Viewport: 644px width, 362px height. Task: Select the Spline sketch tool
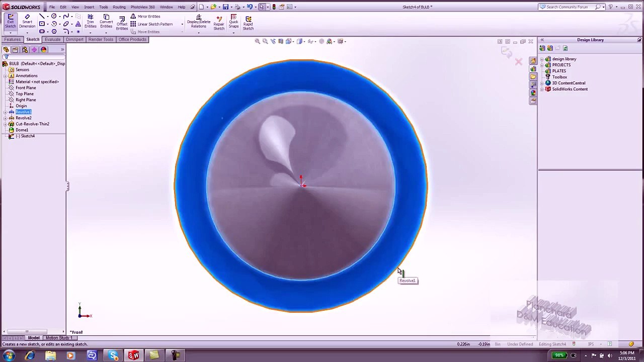66,16
